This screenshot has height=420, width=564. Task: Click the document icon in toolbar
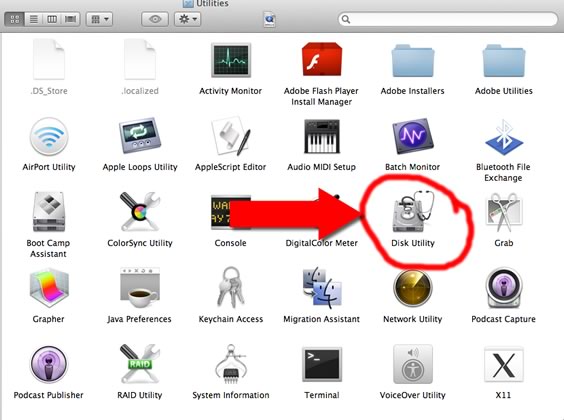tap(269, 19)
